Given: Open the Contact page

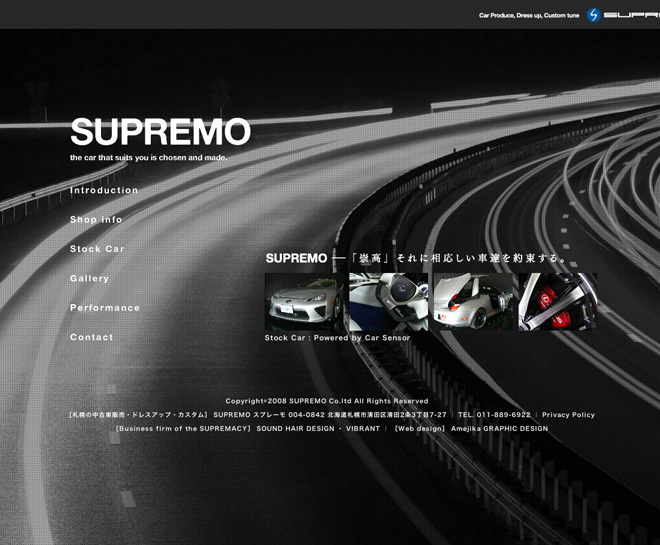Looking at the screenshot, I should point(92,337).
